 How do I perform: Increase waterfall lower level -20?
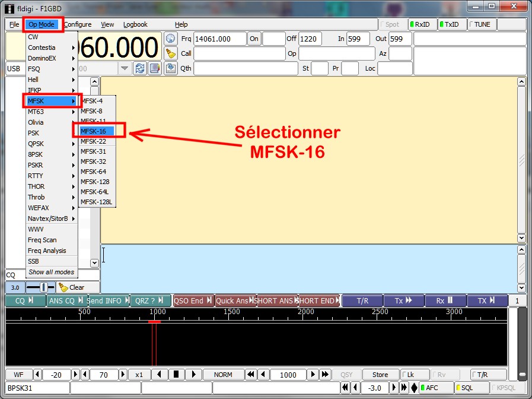pos(75,374)
